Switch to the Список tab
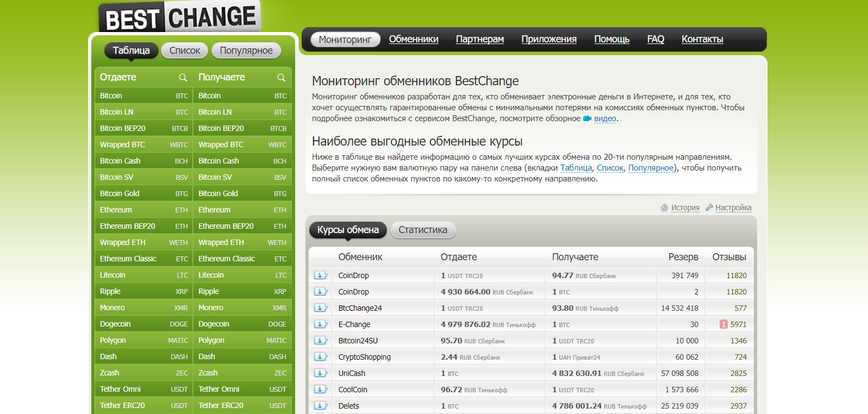The width and height of the screenshot is (868, 414). [185, 51]
